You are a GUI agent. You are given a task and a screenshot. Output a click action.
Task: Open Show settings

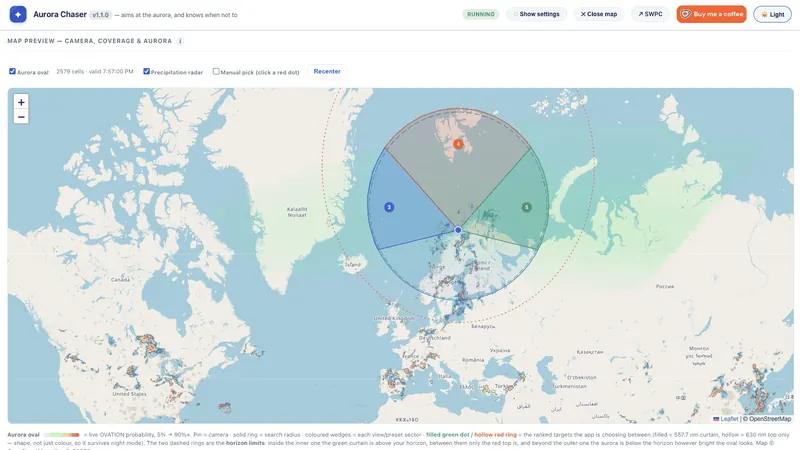537,14
